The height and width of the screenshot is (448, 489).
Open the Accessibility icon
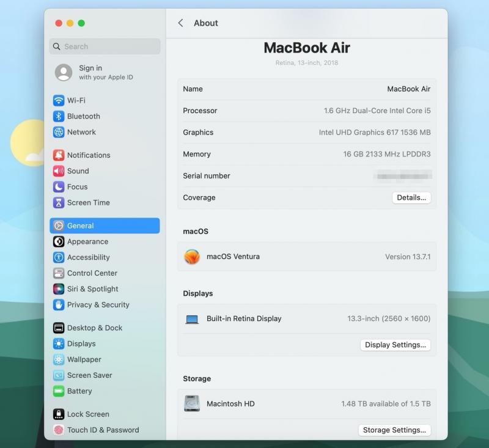pyautogui.click(x=59, y=257)
